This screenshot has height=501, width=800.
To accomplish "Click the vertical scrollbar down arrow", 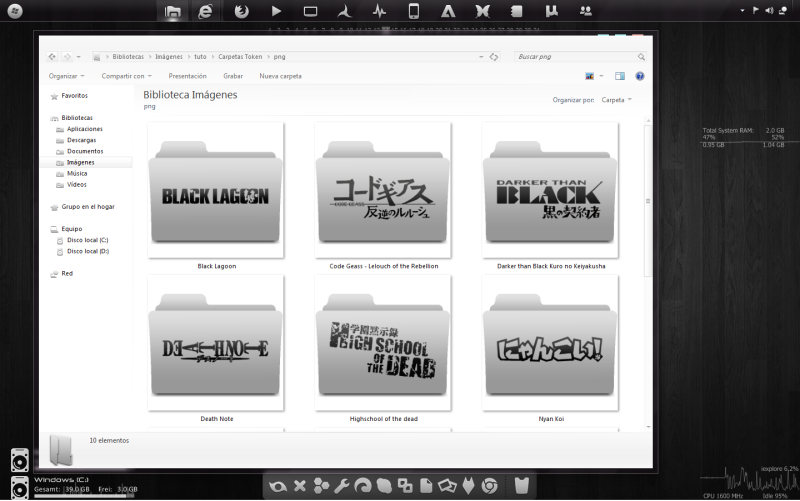I will click(x=648, y=427).
